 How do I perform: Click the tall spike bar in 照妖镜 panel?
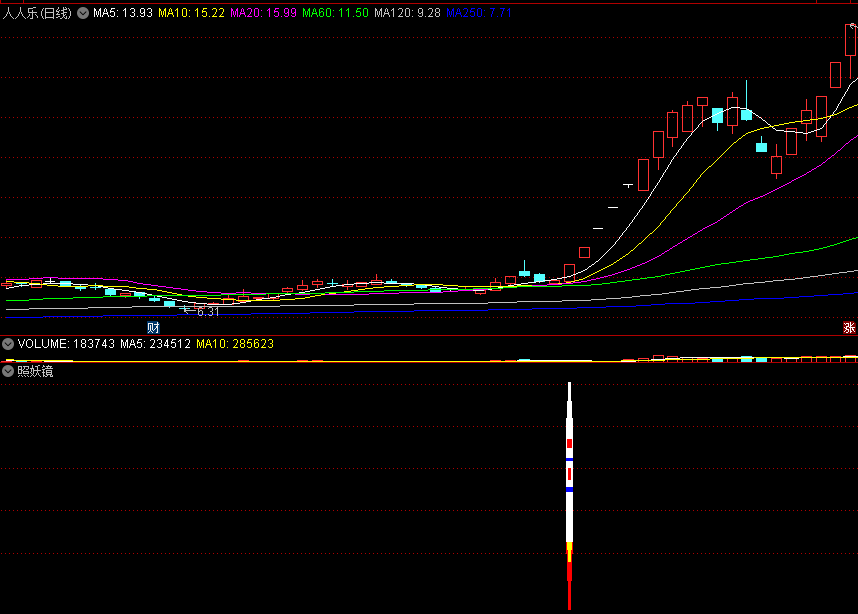[570, 496]
